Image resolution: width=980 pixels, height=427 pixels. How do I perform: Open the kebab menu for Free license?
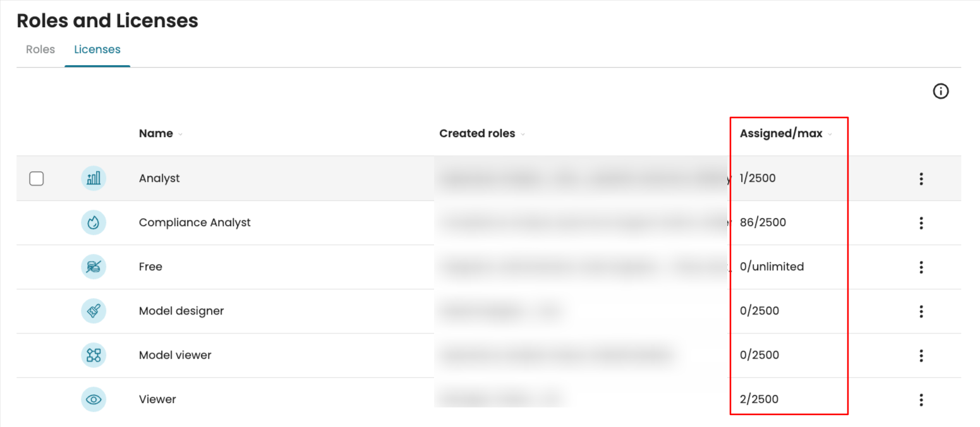[x=921, y=267]
